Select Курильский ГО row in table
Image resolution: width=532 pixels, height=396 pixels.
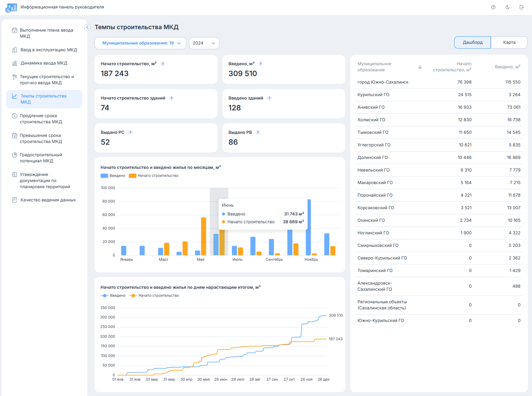click(439, 95)
